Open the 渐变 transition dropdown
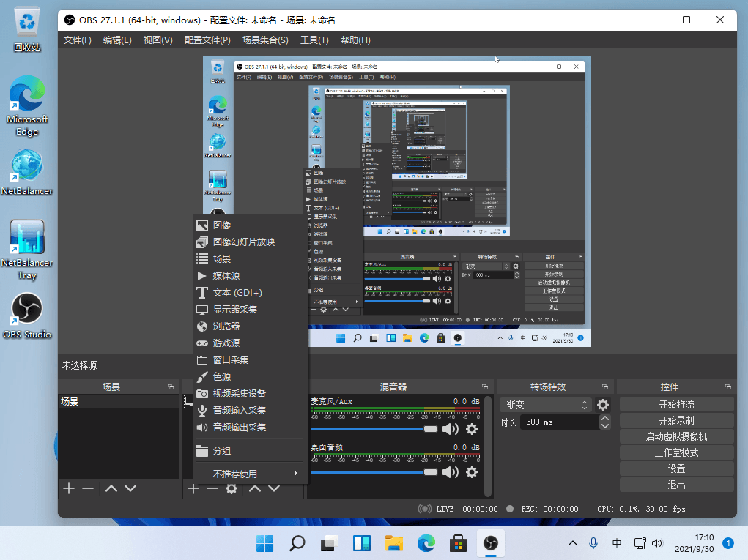 [545, 405]
